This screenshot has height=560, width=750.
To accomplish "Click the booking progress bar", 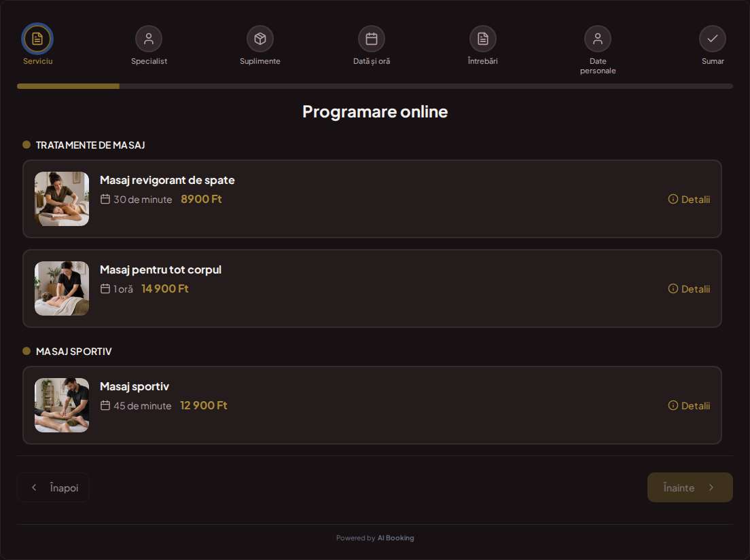I will [375, 86].
